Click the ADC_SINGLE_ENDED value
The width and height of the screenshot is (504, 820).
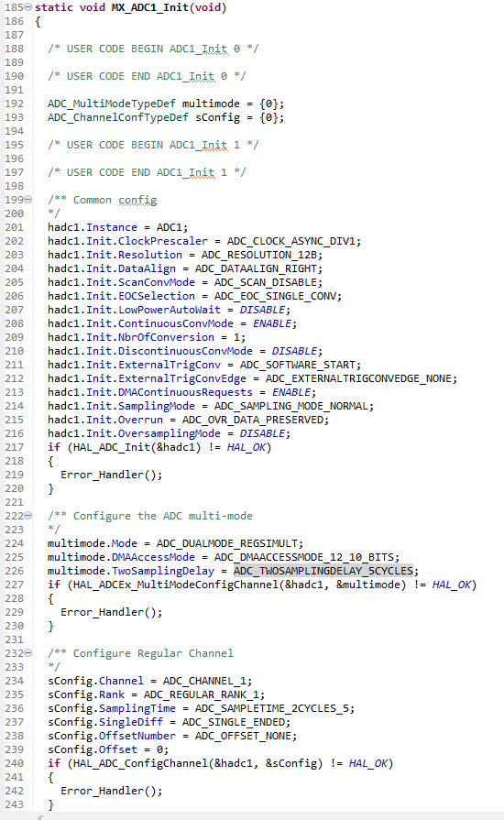pyautogui.click(x=233, y=722)
